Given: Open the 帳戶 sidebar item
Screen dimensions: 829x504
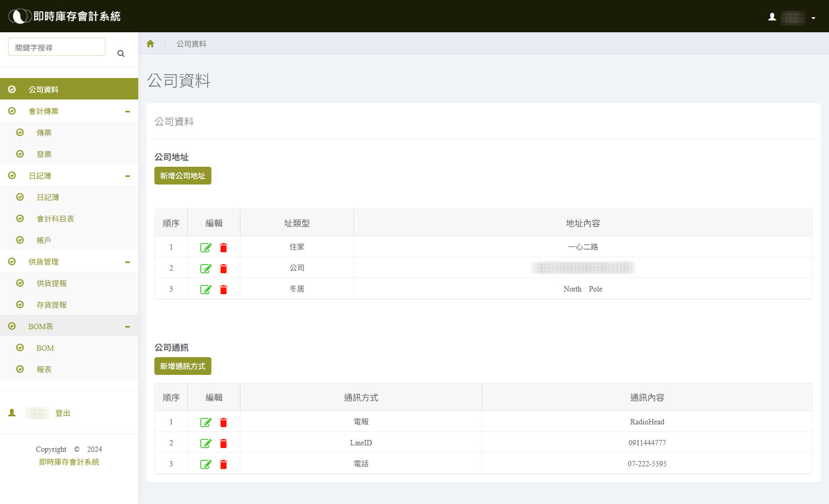Looking at the screenshot, I should (69, 240).
